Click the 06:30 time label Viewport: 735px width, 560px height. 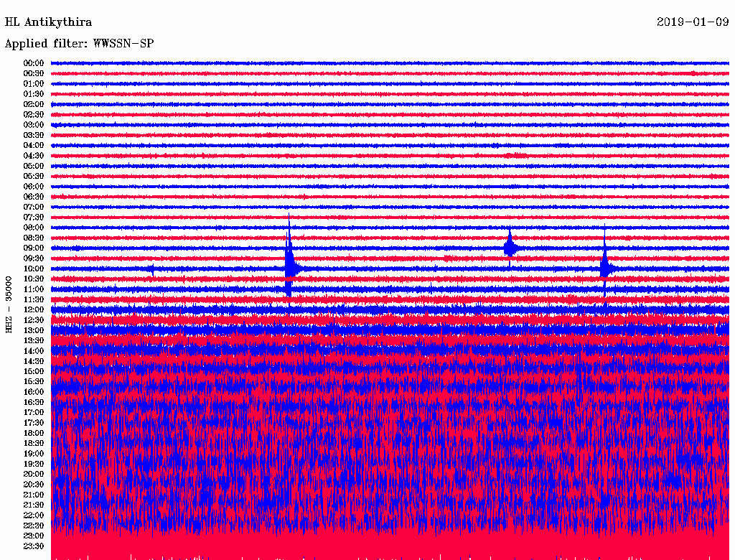point(34,197)
